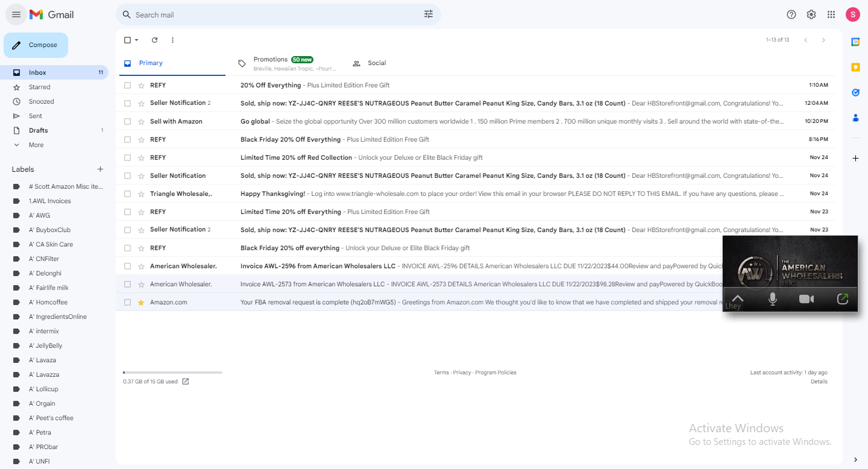Image resolution: width=868 pixels, height=469 pixels.
Task: Open the Snoozed folder
Action: pyautogui.click(x=54, y=101)
